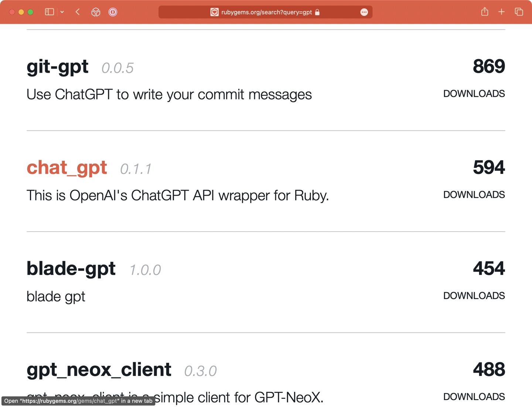
Task: Open the ellipsis page menu in address bar
Action: [364, 12]
